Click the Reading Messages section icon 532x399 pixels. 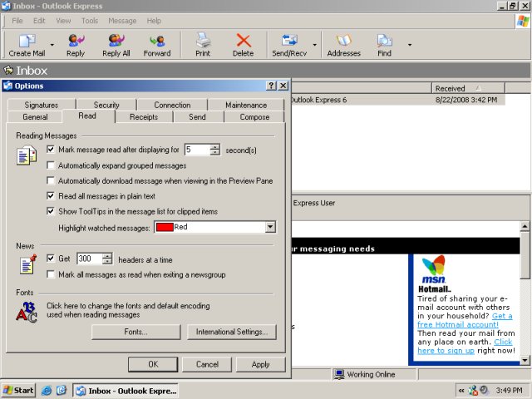pos(27,155)
